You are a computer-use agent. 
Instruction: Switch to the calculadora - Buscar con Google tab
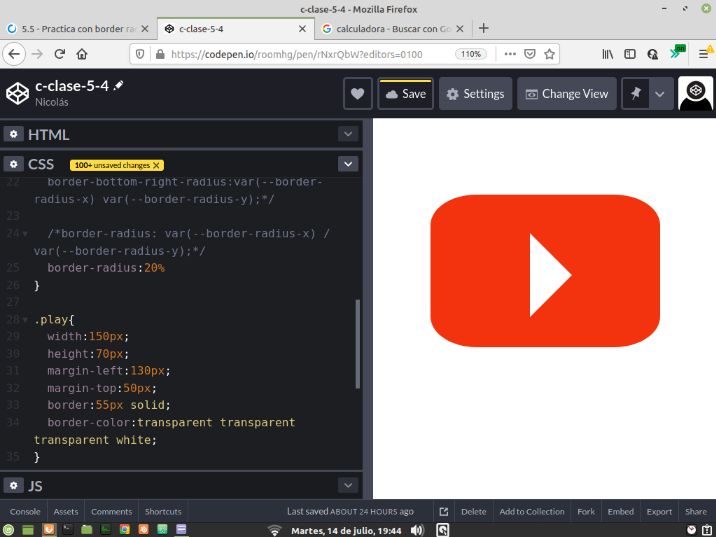click(x=393, y=29)
